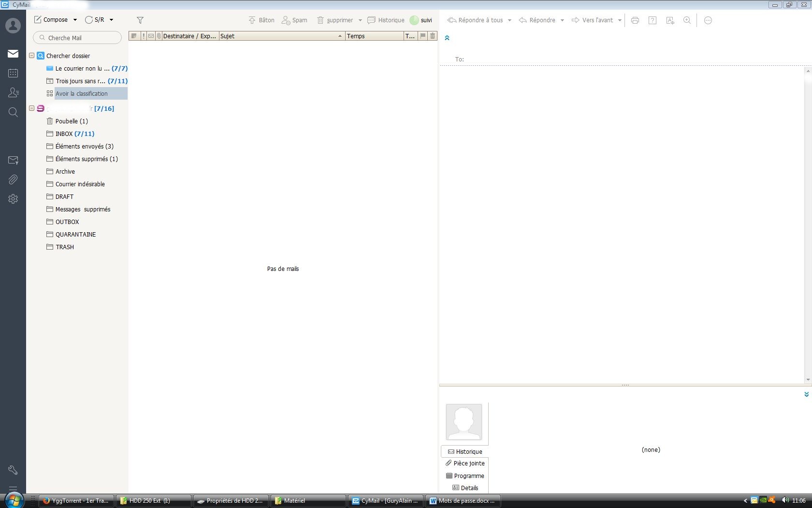Click the S/R send receive button
The image size is (812, 508).
coord(94,20)
